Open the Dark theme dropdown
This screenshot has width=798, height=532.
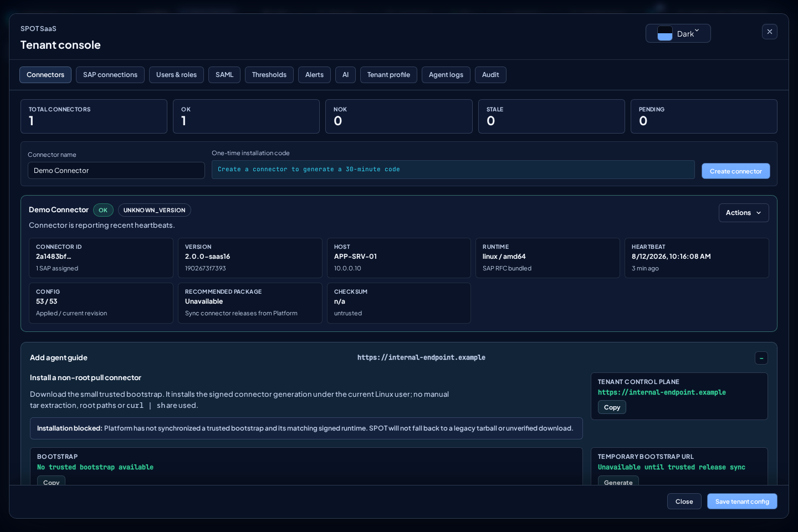[678, 33]
